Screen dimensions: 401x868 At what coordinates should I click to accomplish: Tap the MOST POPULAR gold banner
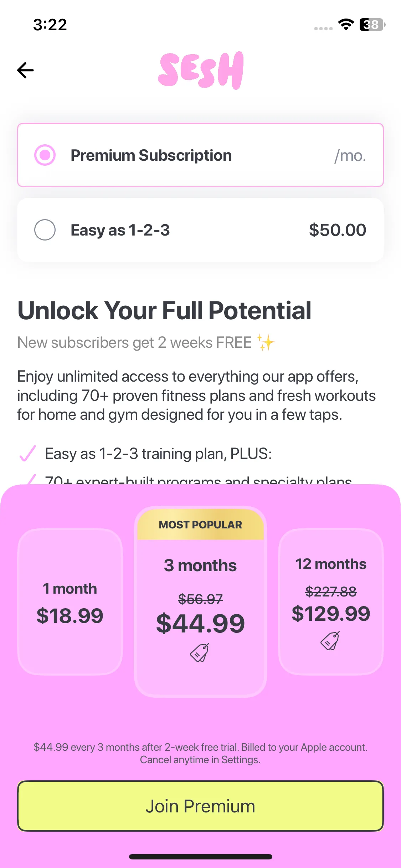[x=200, y=525]
